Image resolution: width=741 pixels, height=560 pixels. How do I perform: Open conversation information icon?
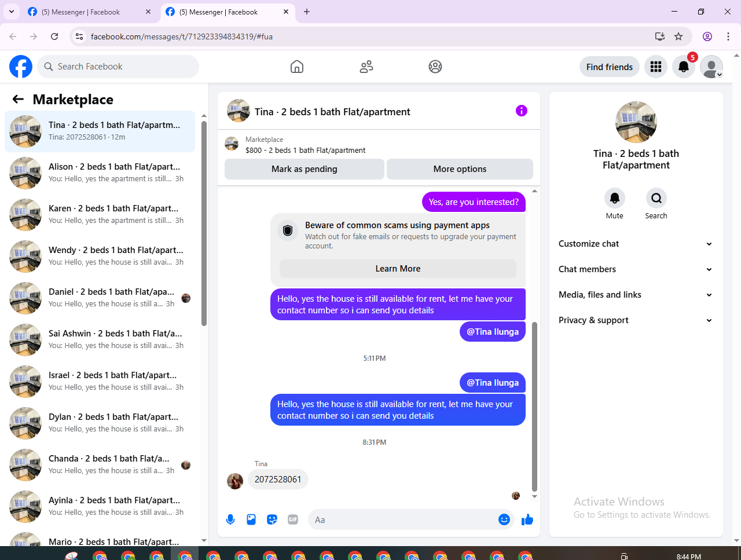[x=522, y=111]
